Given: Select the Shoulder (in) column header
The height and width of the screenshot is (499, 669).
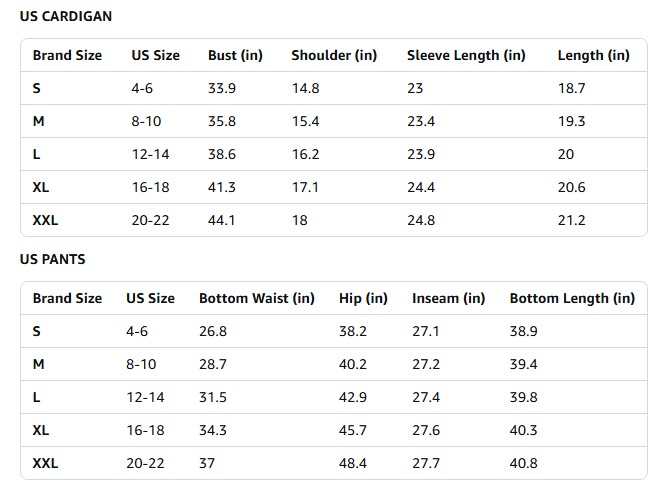Looking at the screenshot, I should [x=334, y=55].
